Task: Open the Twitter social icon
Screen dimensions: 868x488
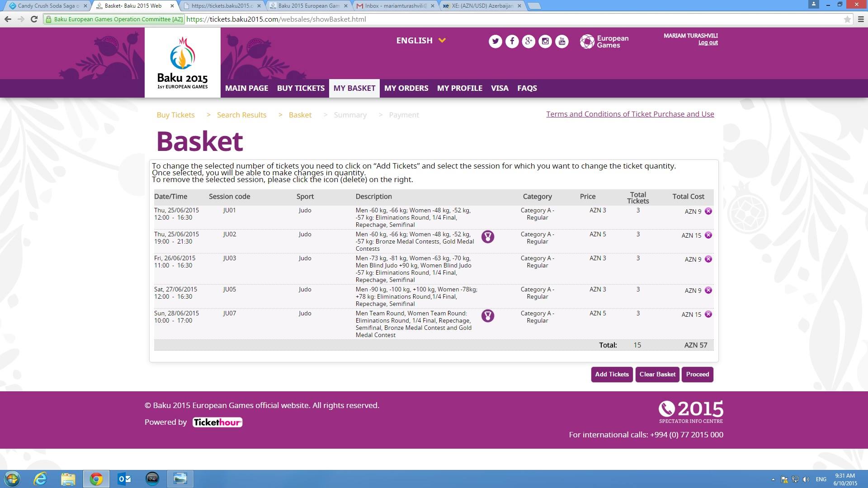Action: [x=495, y=42]
